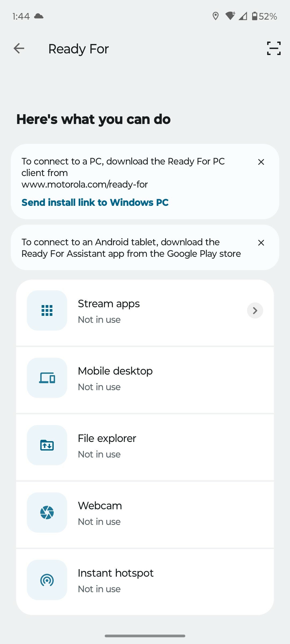Open the Stream apps option
Screen dimensions: 290x644
pyautogui.click(x=145, y=313)
